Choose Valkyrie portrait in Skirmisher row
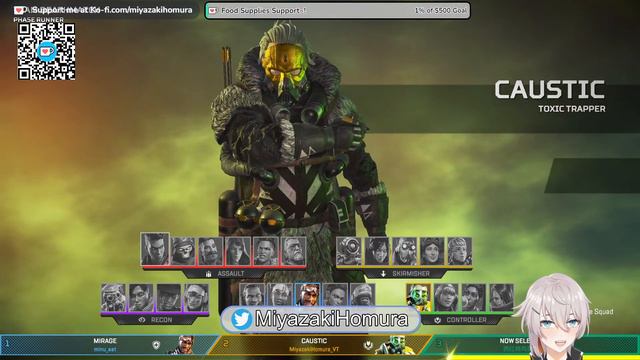Image resolution: width=640 pixels, height=360 pixels. pos(460,251)
